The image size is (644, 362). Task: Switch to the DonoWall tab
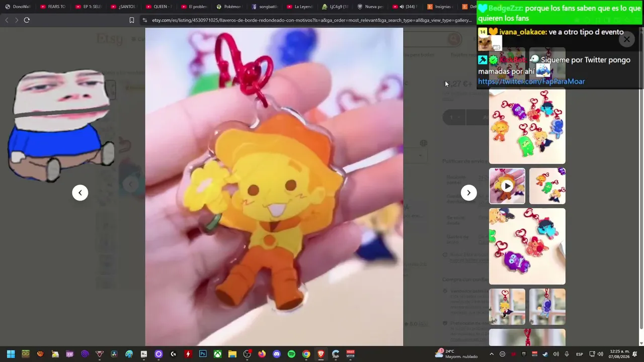point(18,7)
